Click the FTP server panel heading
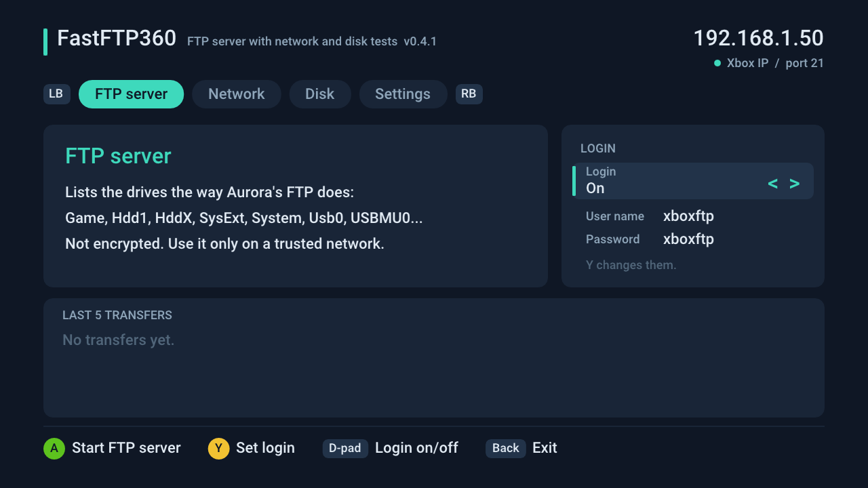 [x=118, y=156]
